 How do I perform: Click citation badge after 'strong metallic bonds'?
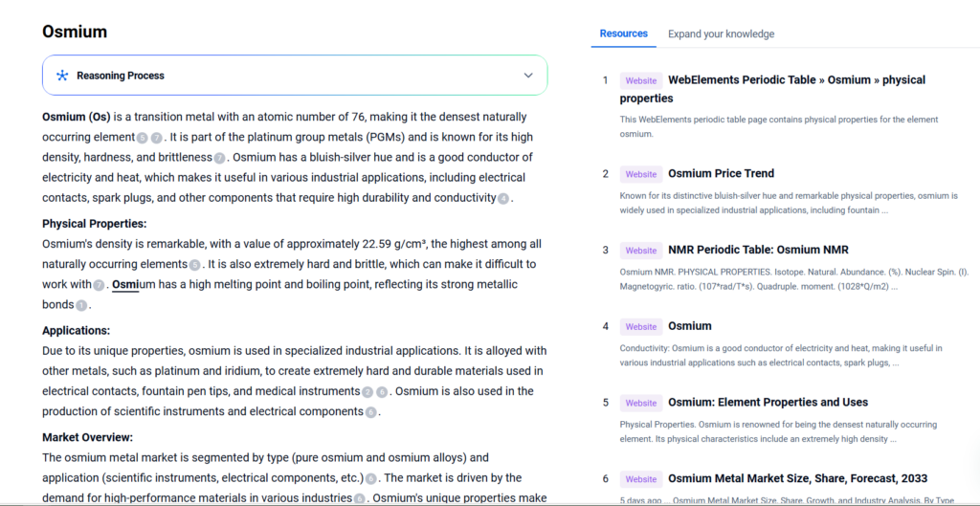pos(81,305)
